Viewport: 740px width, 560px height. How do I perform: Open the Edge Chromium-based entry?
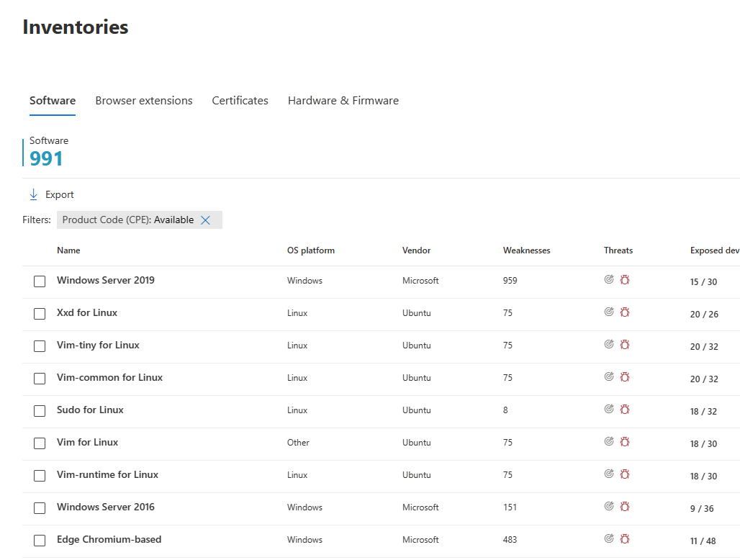[x=109, y=540]
